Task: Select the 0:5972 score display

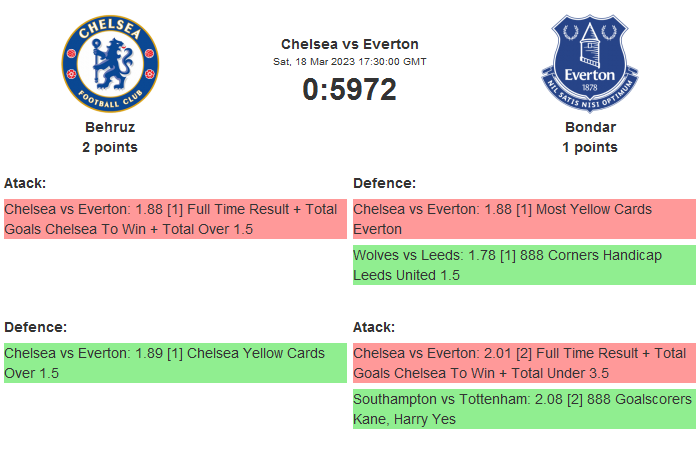Action: coord(350,90)
